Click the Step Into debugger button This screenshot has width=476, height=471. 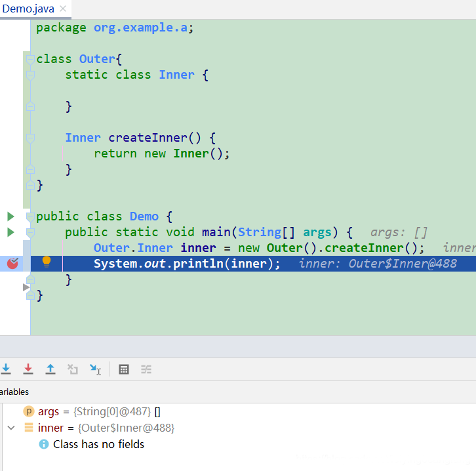(6, 369)
